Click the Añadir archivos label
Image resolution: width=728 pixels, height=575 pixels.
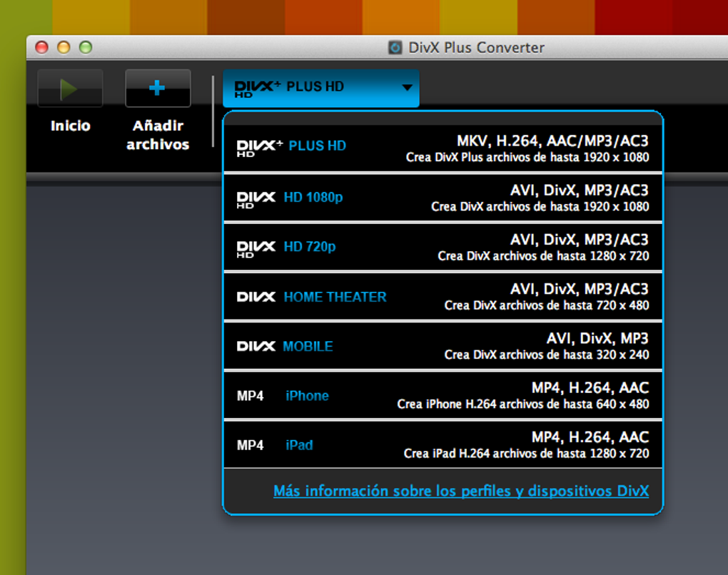(x=158, y=135)
